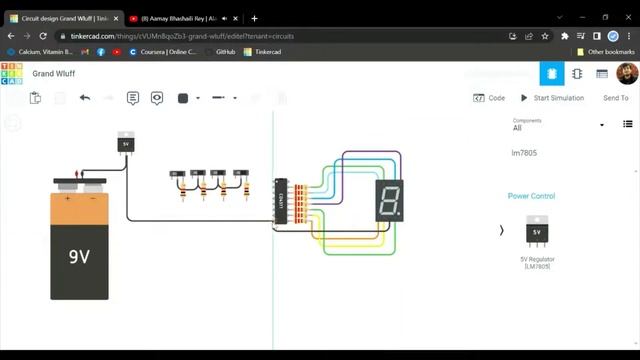The height and width of the screenshot is (360, 640).
Task: Select the project name Grand Wluff
Action: [53, 73]
